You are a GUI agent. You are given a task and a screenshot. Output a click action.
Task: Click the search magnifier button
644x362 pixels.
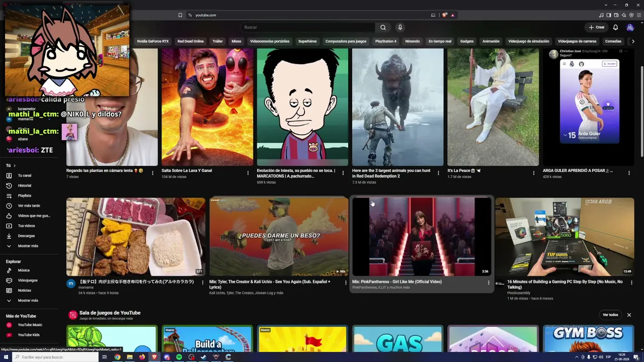[383, 27]
